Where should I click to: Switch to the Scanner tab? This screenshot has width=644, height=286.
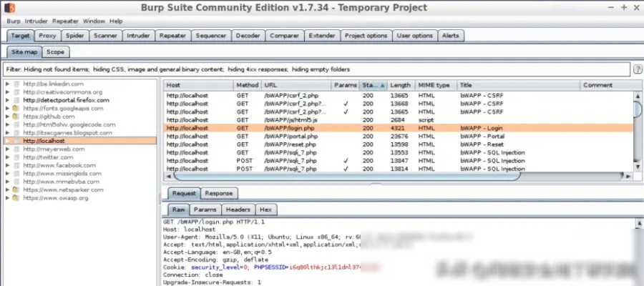[106, 36]
